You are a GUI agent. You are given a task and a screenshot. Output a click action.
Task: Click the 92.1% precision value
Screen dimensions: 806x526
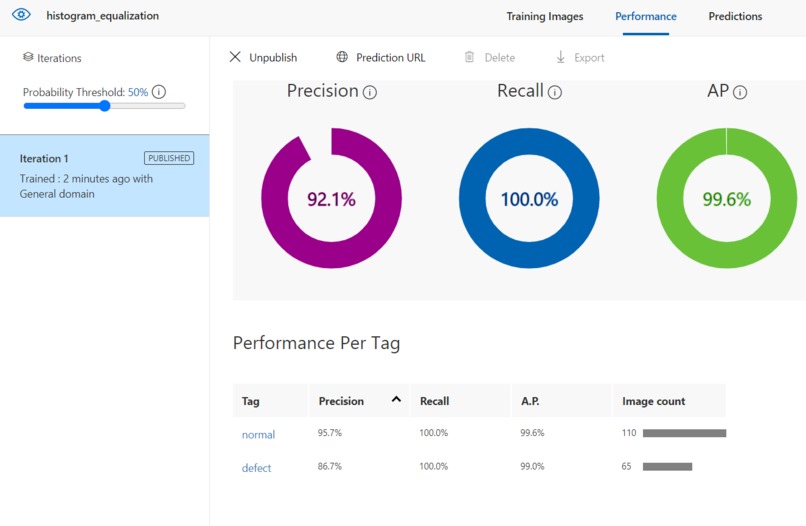tap(331, 199)
